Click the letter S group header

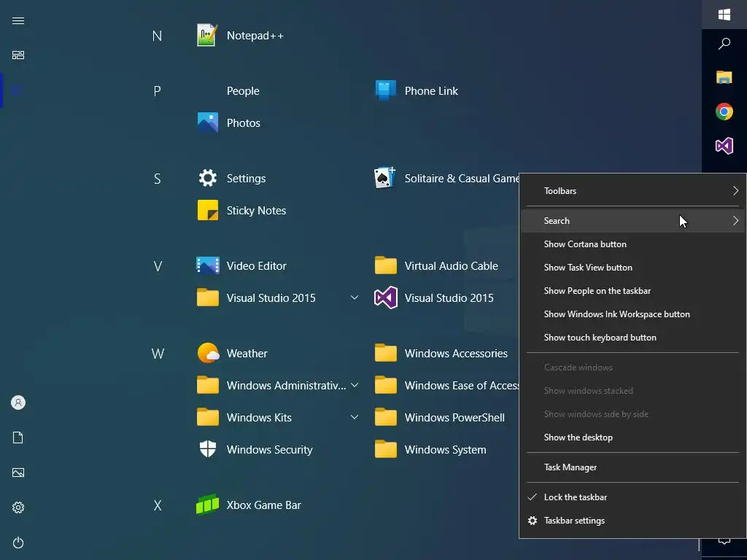[158, 179]
